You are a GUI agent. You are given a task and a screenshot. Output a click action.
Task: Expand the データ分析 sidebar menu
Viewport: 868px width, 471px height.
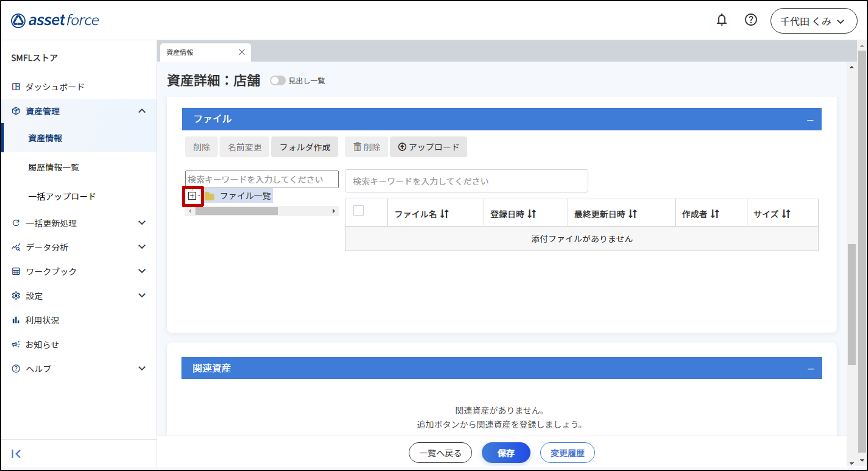click(x=142, y=247)
